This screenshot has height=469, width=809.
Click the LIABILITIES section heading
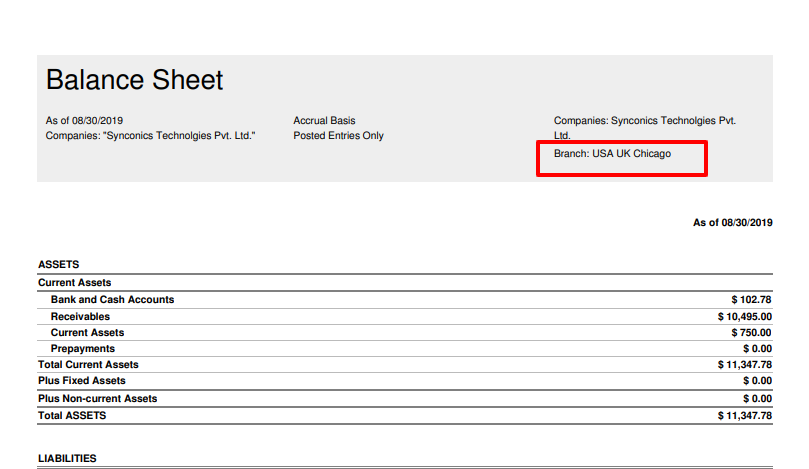click(67, 458)
